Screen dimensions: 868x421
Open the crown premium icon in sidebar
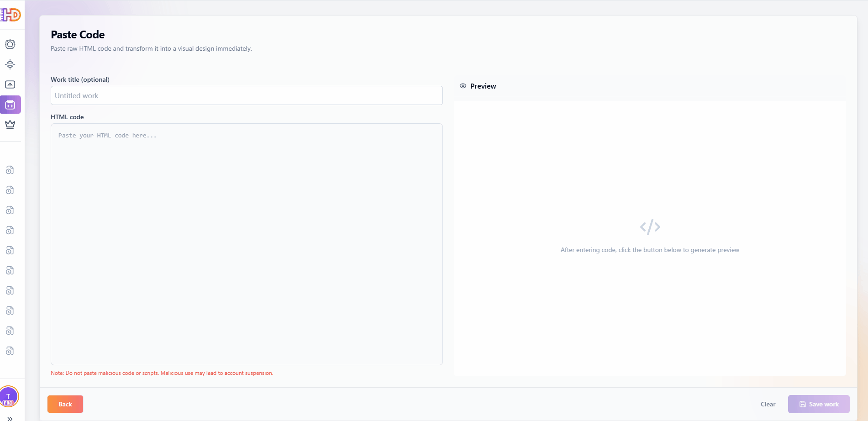coord(10,125)
